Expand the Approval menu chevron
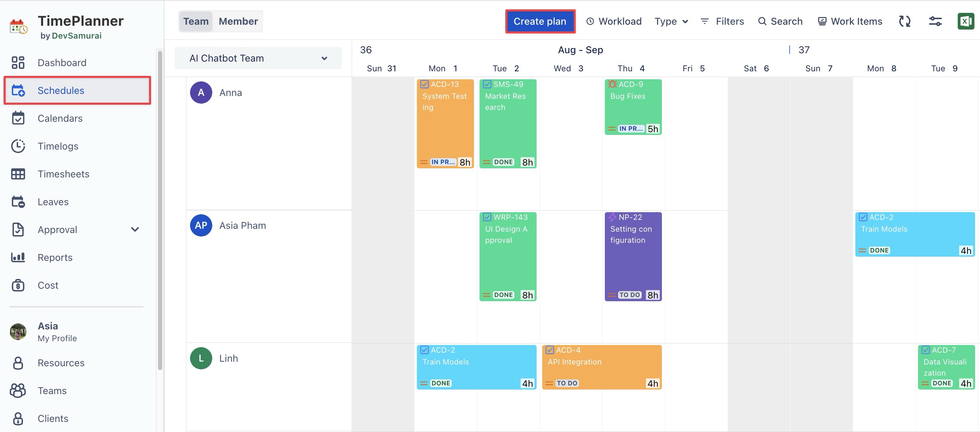The image size is (980, 432). pos(135,229)
